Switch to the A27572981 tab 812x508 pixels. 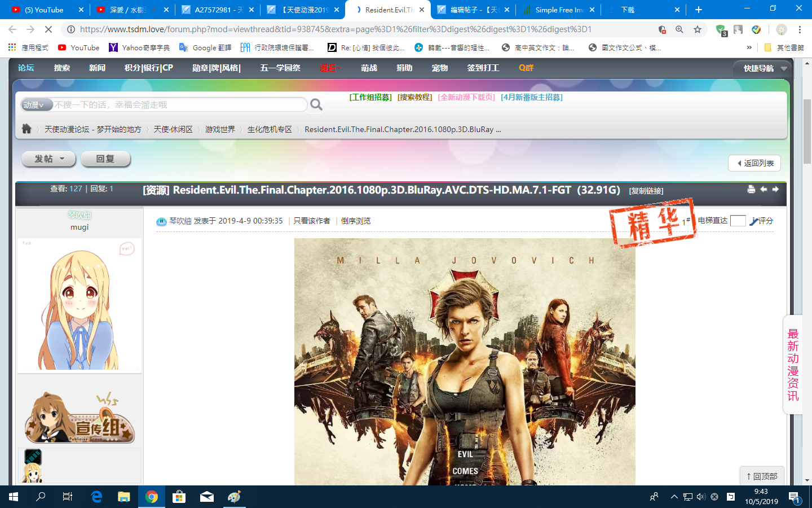218,10
